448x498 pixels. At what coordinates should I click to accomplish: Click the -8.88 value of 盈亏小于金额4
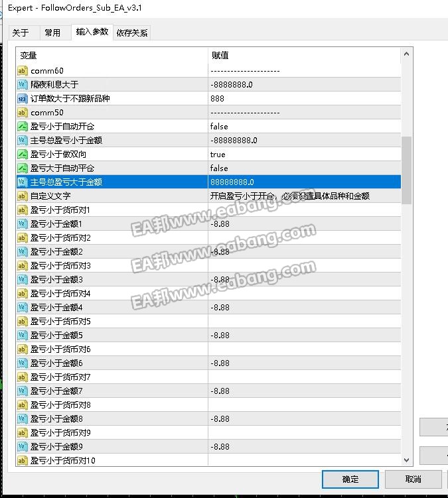pyautogui.click(x=220, y=308)
